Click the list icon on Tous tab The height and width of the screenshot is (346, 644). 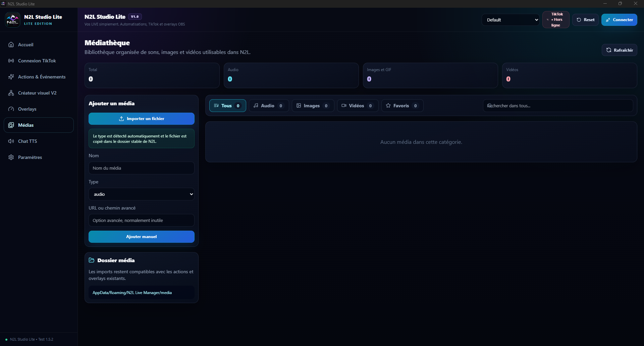point(216,106)
